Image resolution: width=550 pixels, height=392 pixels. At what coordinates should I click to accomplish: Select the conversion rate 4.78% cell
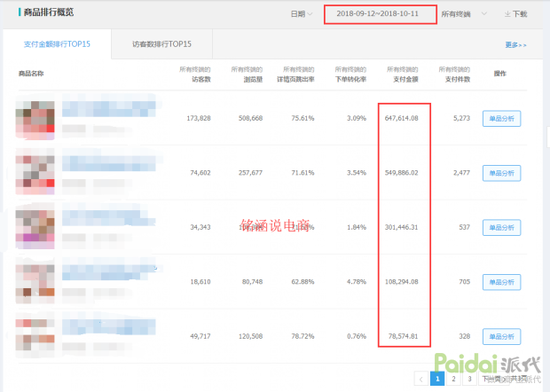point(356,282)
